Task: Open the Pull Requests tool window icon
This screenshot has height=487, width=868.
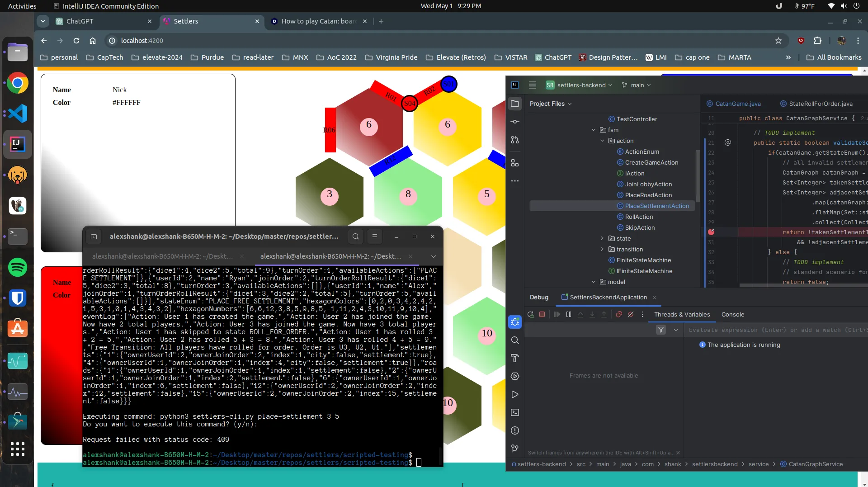Action: tap(515, 140)
